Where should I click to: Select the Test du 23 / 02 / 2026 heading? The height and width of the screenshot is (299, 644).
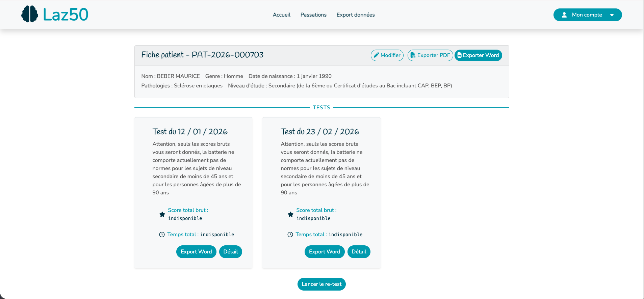(x=320, y=132)
